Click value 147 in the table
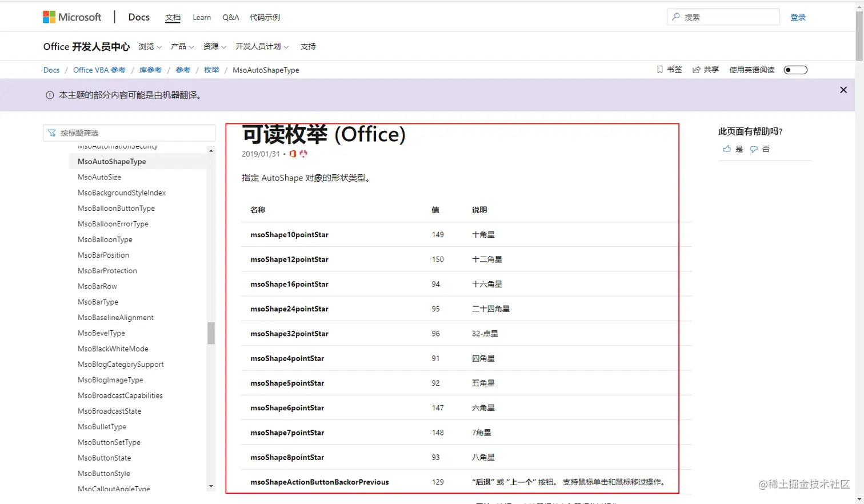This screenshot has width=864, height=504. coord(438,408)
